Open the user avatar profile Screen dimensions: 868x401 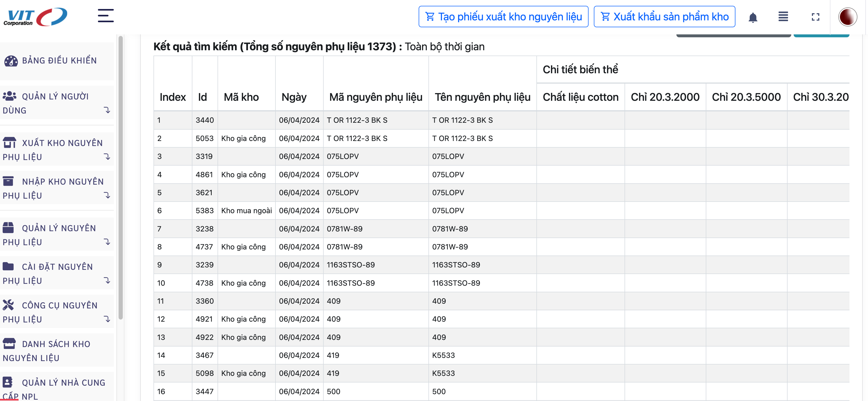coord(847,17)
